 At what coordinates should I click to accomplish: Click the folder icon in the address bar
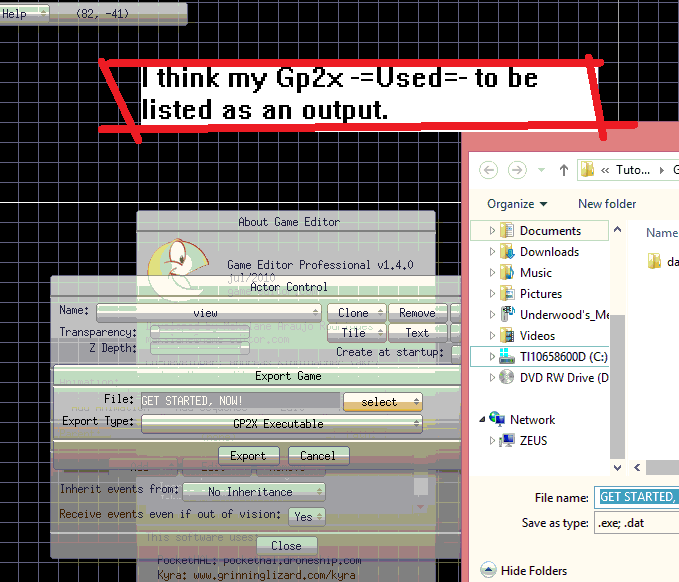click(x=587, y=169)
